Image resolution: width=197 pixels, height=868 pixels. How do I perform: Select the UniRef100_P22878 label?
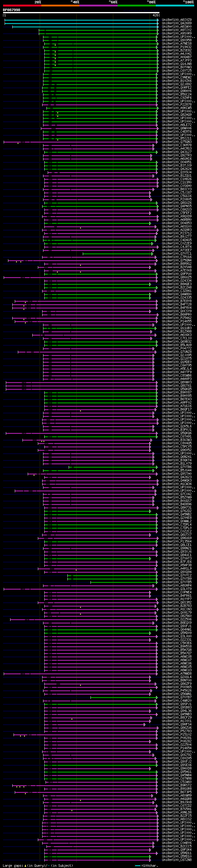(x=177, y=104)
